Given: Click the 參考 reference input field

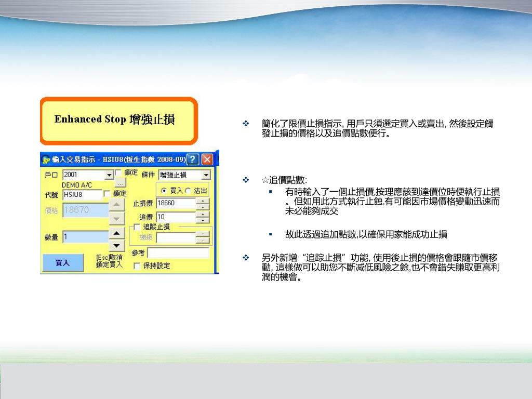Looking at the screenshot, I should tap(178, 253).
